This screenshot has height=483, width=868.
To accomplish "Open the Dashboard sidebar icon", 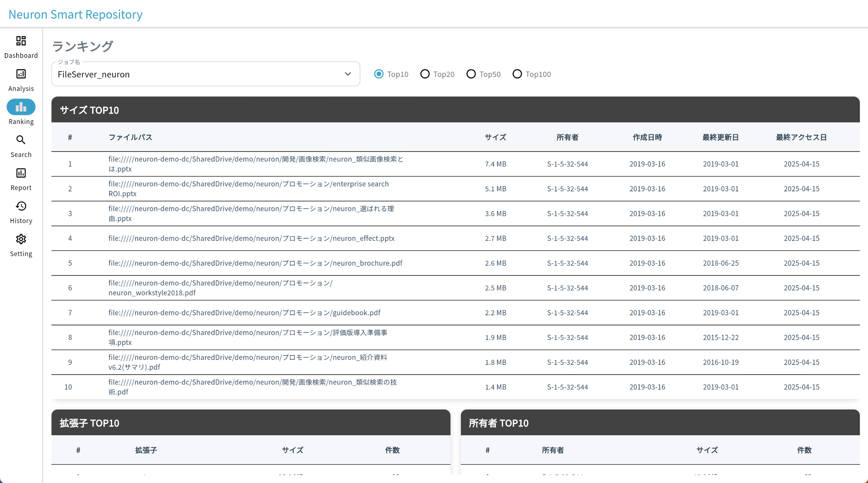I will pyautogui.click(x=21, y=41).
